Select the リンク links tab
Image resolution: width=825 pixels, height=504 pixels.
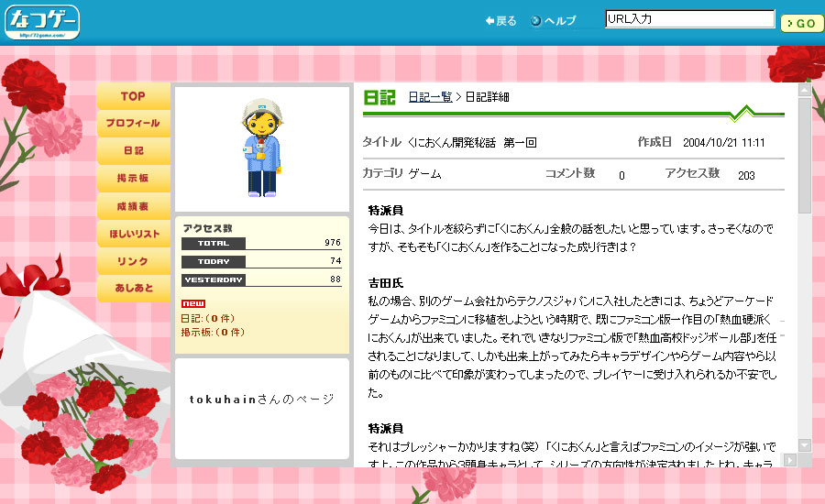pos(133,261)
